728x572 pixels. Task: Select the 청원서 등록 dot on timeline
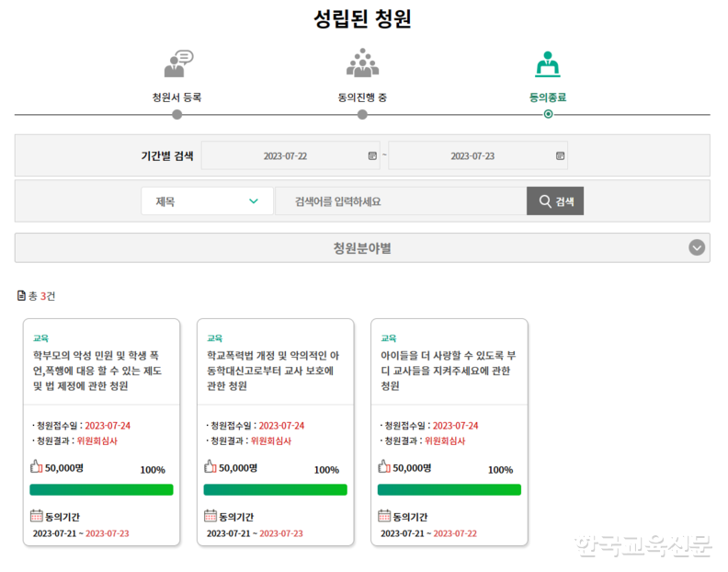(x=177, y=115)
